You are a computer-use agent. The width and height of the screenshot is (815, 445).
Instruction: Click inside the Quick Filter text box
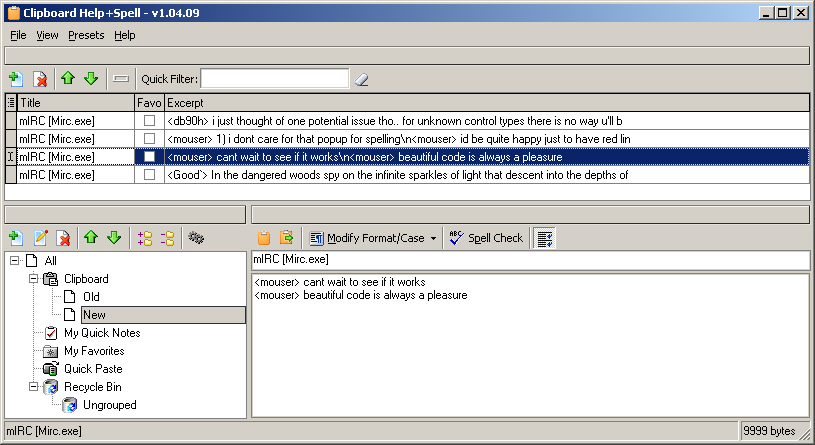pos(274,78)
